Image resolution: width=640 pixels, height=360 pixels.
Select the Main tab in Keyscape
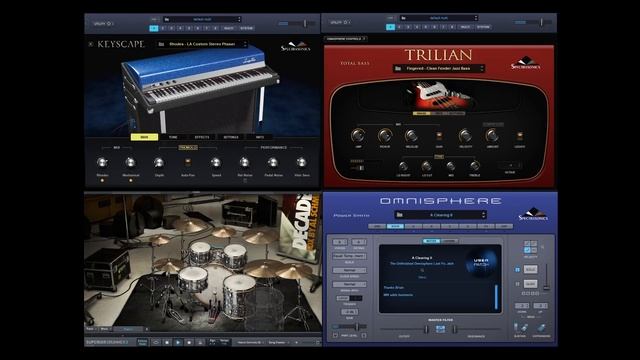coord(144,137)
